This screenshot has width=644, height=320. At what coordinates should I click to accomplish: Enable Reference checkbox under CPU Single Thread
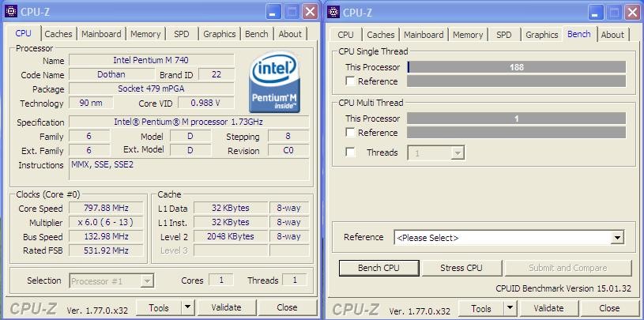pyautogui.click(x=350, y=81)
